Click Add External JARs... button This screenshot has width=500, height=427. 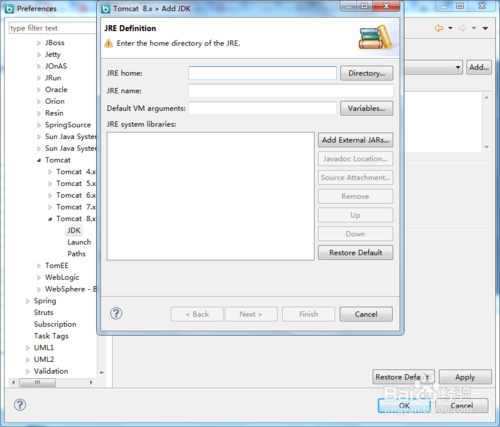tap(355, 140)
